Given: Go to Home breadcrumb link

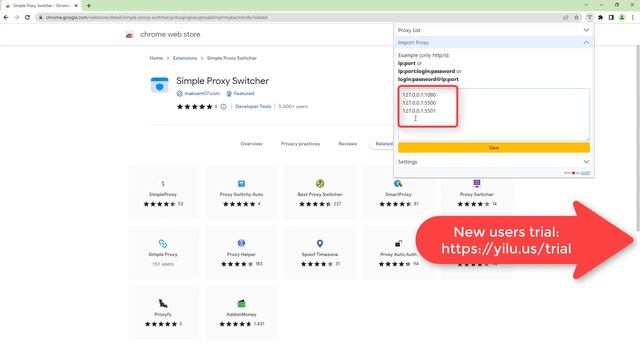Looking at the screenshot, I should click(156, 58).
